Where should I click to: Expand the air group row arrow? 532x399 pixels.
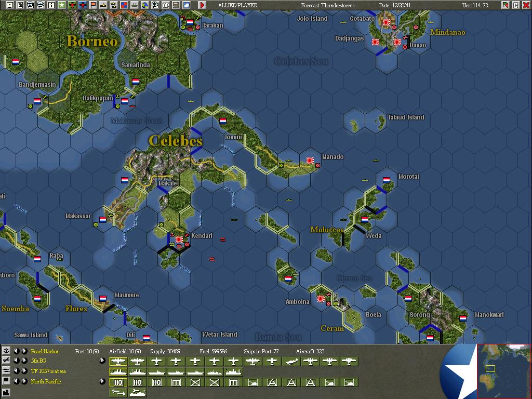tap(102, 361)
